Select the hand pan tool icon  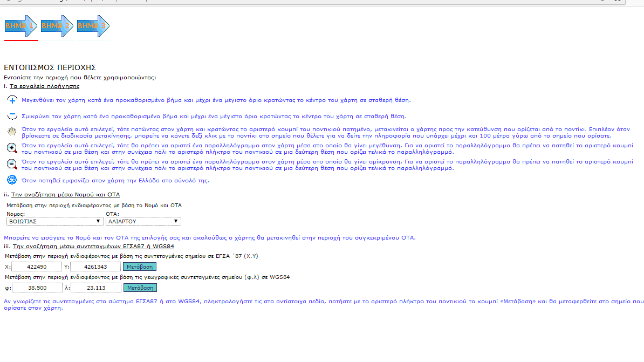[12, 132]
